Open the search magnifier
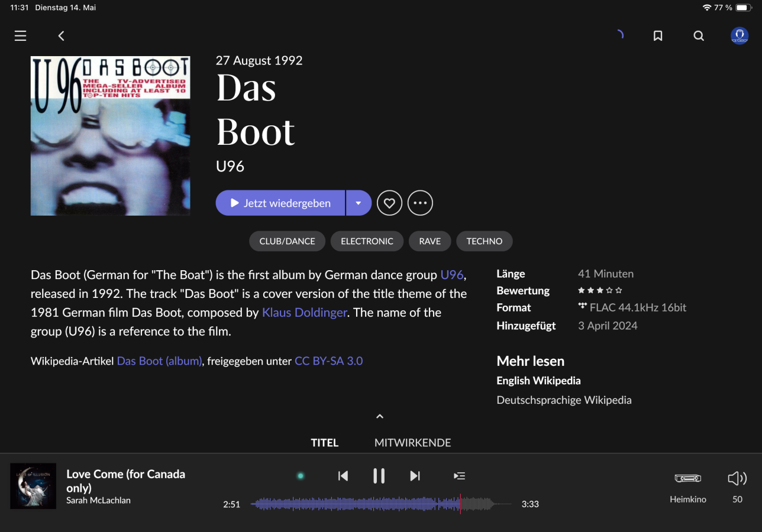This screenshot has height=532, width=762. click(x=699, y=36)
